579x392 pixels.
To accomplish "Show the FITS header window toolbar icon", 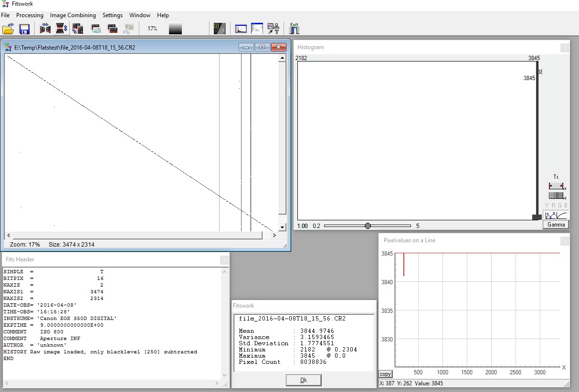I will click(x=257, y=29).
